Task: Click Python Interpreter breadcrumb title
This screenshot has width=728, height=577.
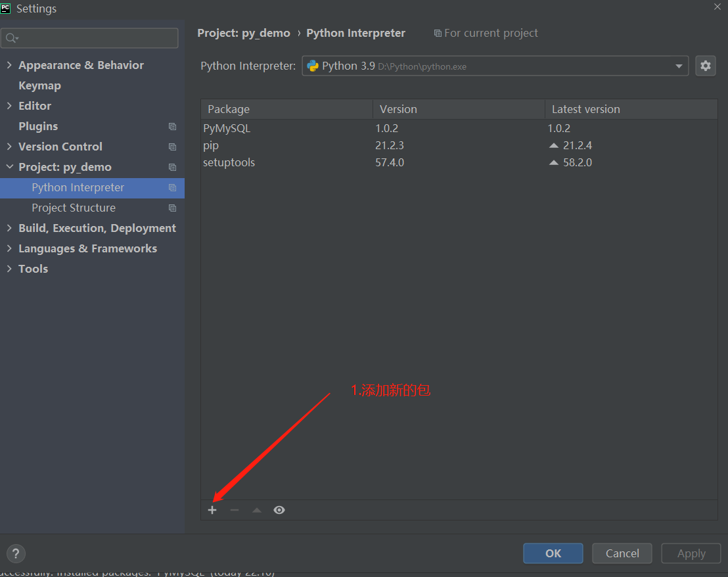Action: (355, 33)
